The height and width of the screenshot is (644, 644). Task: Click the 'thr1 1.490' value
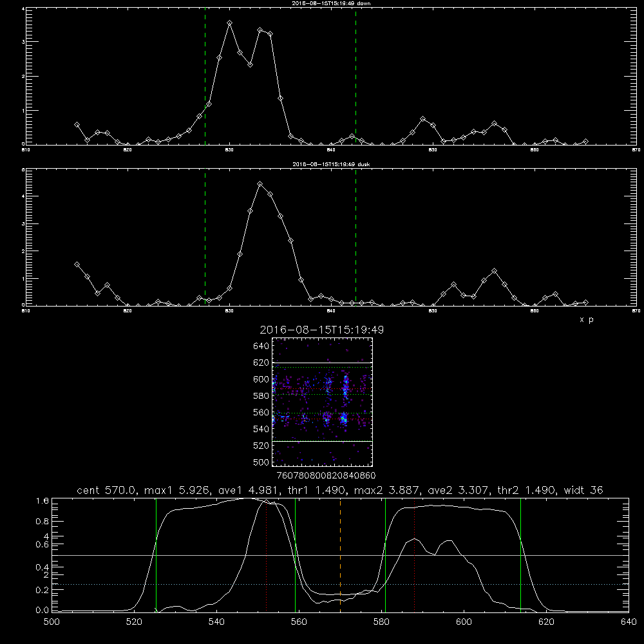pyautogui.click(x=317, y=490)
